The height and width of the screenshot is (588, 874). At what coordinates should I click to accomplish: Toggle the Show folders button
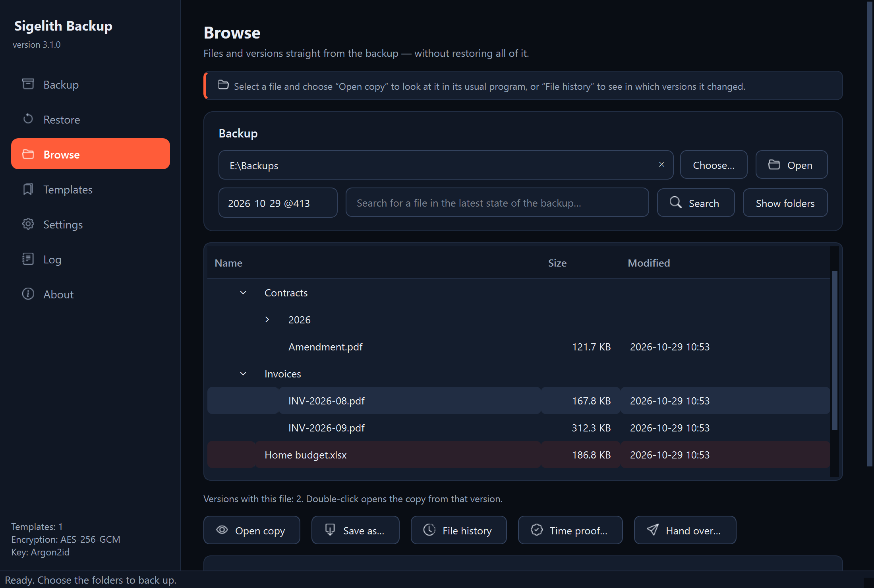tap(785, 203)
